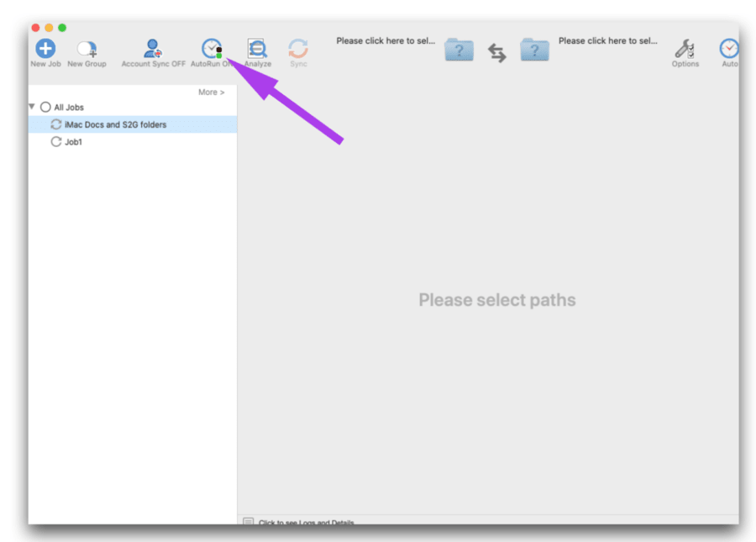Viewport: 756px width, 542px height.
Task: Select the All Jobs radio button
Action: (x=45, y=107)
